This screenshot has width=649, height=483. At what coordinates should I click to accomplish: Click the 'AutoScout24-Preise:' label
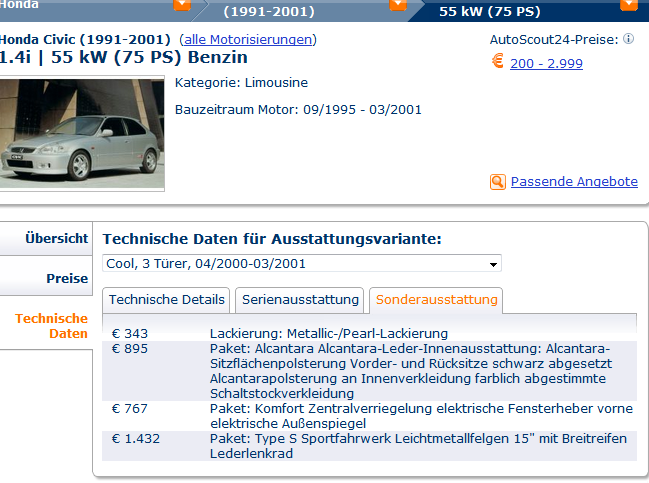[554, 40]
